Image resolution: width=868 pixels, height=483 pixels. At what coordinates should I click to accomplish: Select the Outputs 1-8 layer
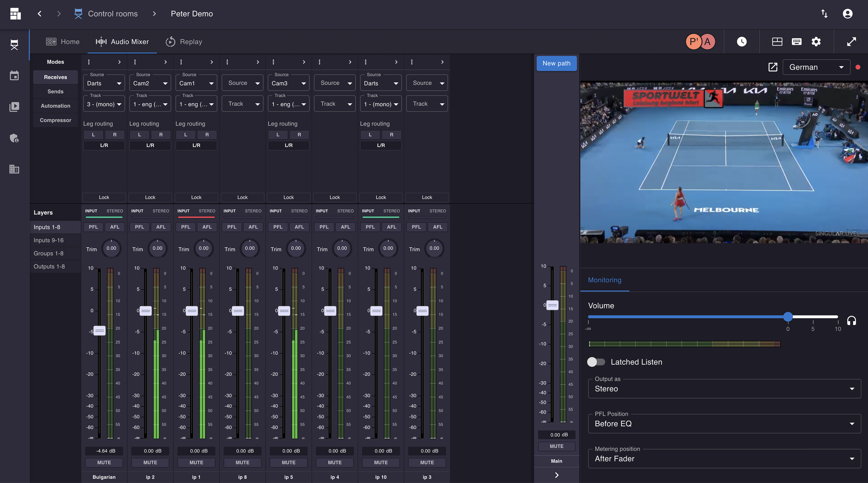coord(56,267)
